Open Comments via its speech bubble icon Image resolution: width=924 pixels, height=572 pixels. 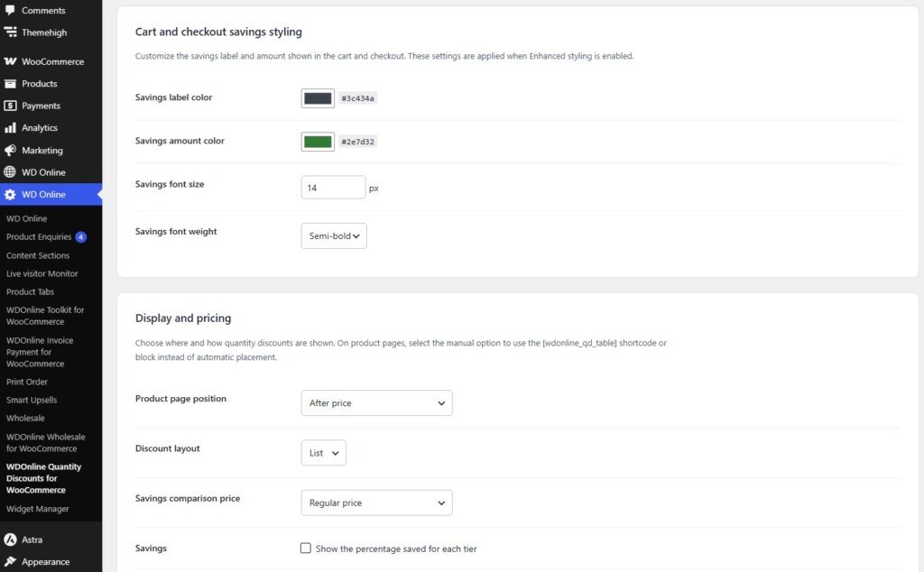click(10, 10)
